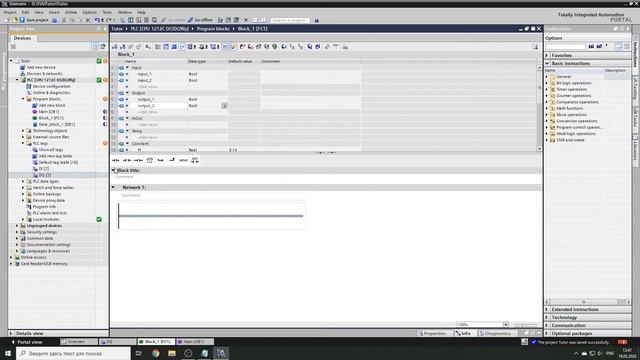This screenshot has width=640, height=360.
Task: Open the Project menu
Action: coord(10,12)
